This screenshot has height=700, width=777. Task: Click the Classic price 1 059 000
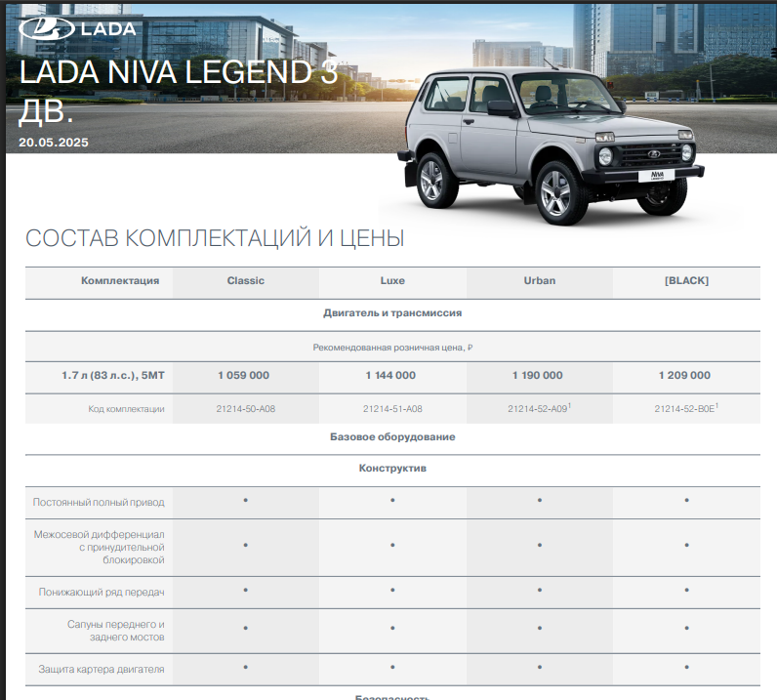coord(244,376)
